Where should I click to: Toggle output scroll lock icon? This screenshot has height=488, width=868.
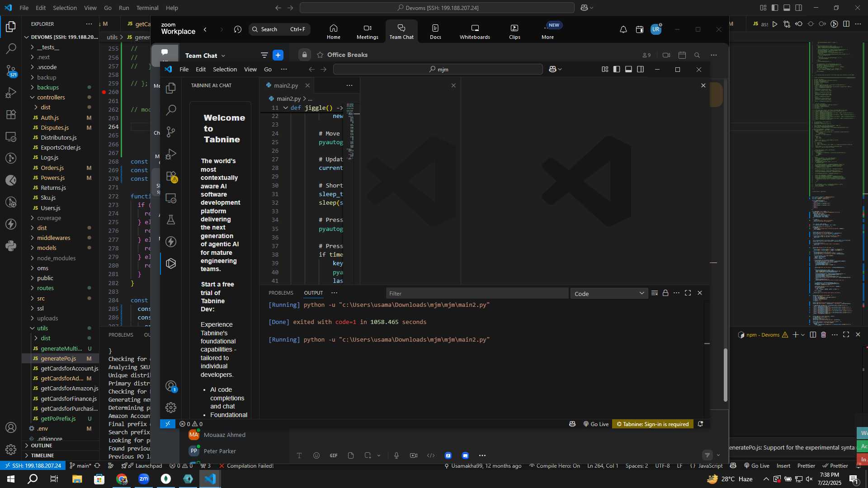click(x=665, y=293)
